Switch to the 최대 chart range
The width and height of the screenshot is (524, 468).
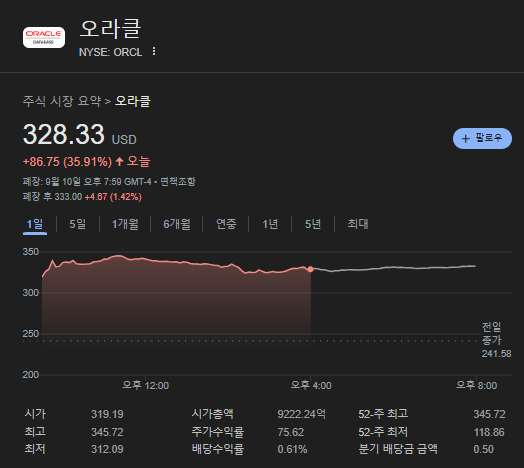tap(358, 224)
